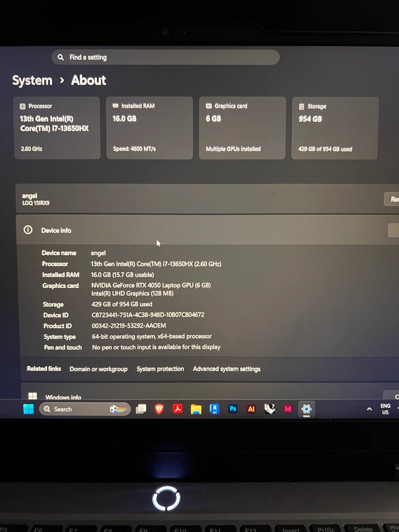Launch Revit from the taskbar
Image resolution: width=399 pixels, height=532 pixels.
pyautogui.click(x=214, y=409)
